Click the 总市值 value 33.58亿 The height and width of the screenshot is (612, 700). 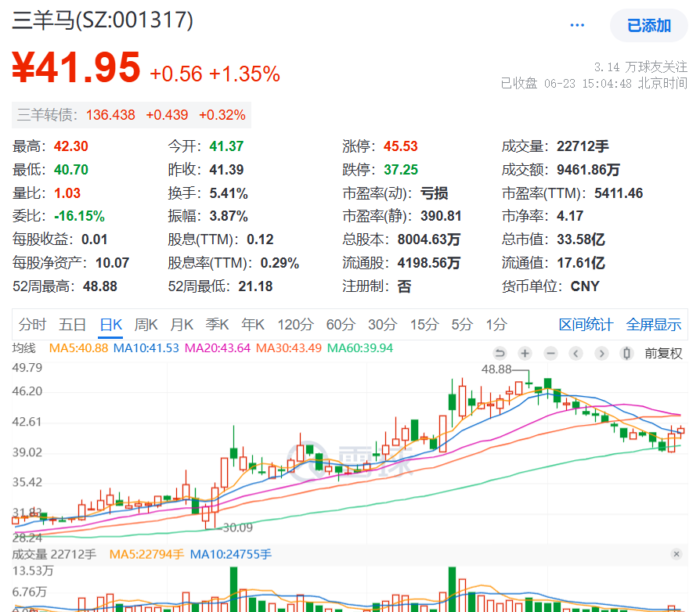[x=581, y=239]
